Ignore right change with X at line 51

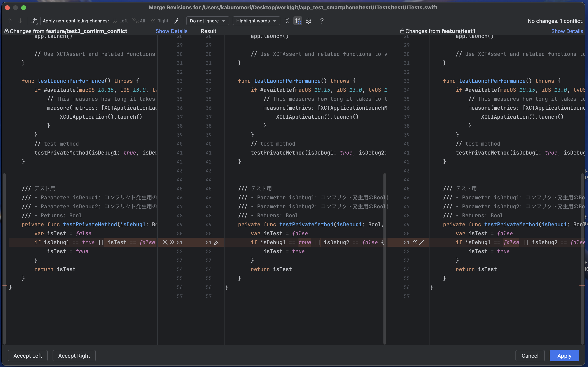point(422,242)
